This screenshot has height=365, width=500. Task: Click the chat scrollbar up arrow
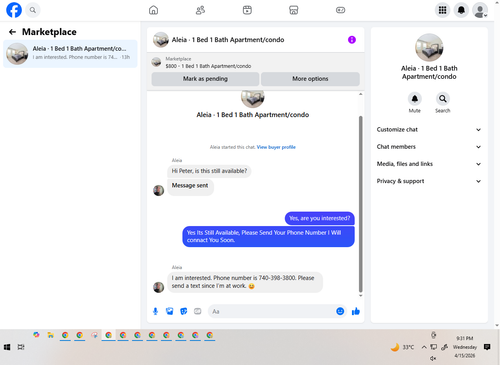(x=360, y=94)
